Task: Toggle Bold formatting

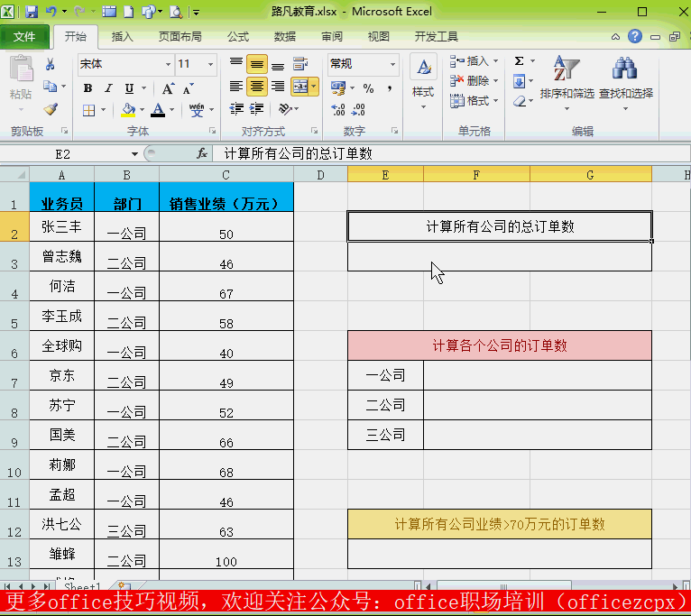Action: (88, 88)
